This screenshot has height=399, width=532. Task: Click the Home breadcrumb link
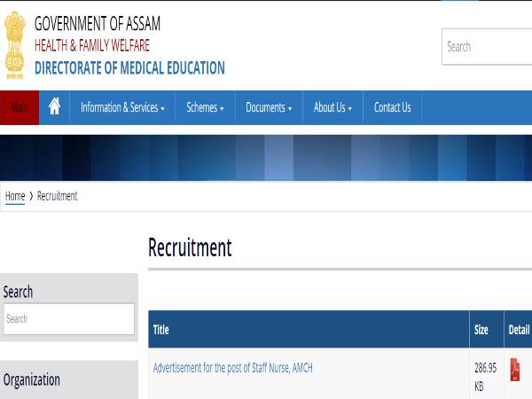pyautogui.click(x=15, y=196)
